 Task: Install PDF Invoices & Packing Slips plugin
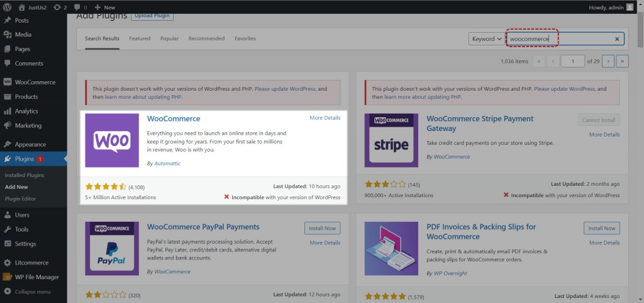point(602,228)
